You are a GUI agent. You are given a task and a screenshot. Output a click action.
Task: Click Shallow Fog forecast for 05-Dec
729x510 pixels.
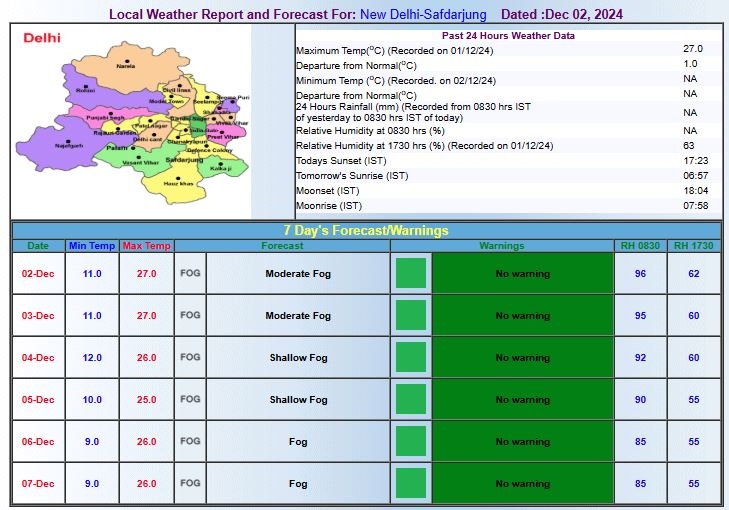(298, 399)
